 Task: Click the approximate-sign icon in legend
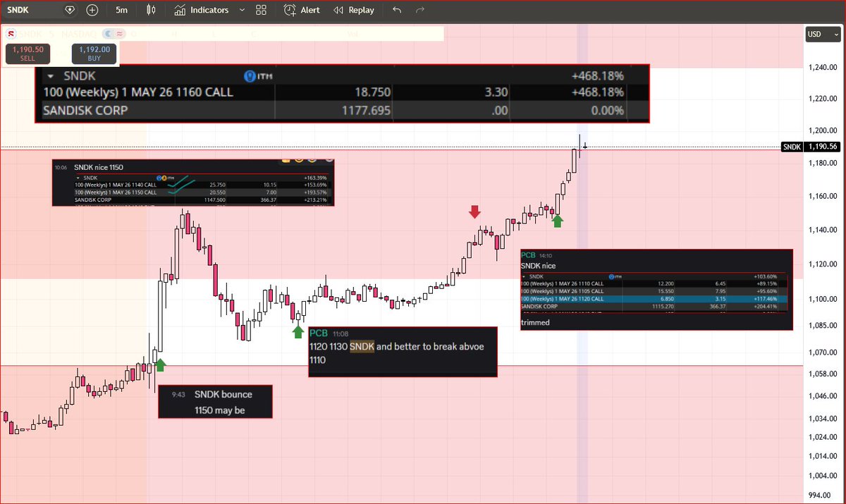click(x=119, y=33)
